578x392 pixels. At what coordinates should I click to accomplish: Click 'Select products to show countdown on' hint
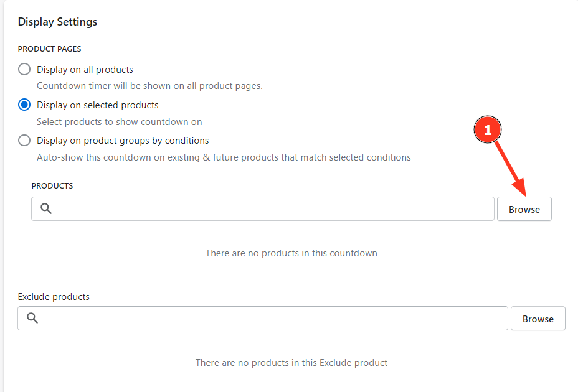(x=119, y=122)
